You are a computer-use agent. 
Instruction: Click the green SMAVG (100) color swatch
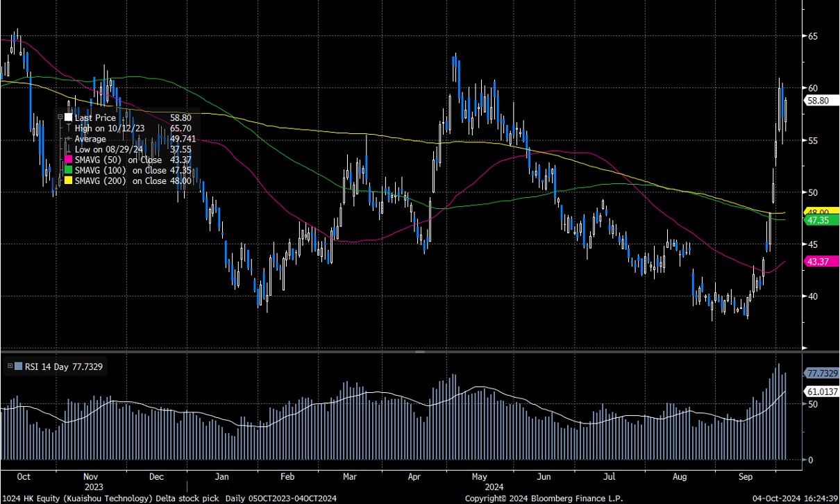point(68,171)
